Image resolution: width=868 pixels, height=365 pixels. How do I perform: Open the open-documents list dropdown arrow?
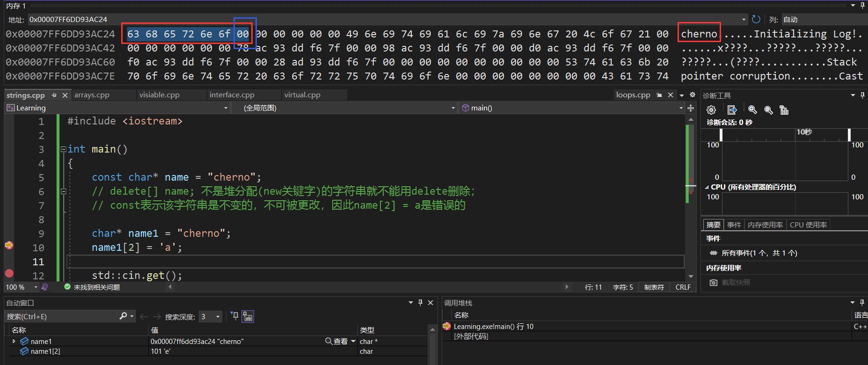coord(682,95)
